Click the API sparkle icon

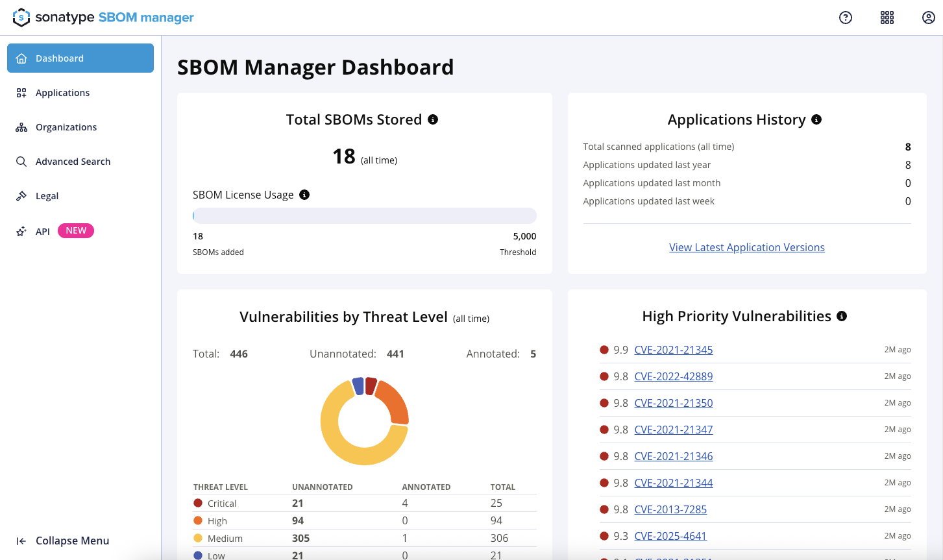click(x=21, y=231)
